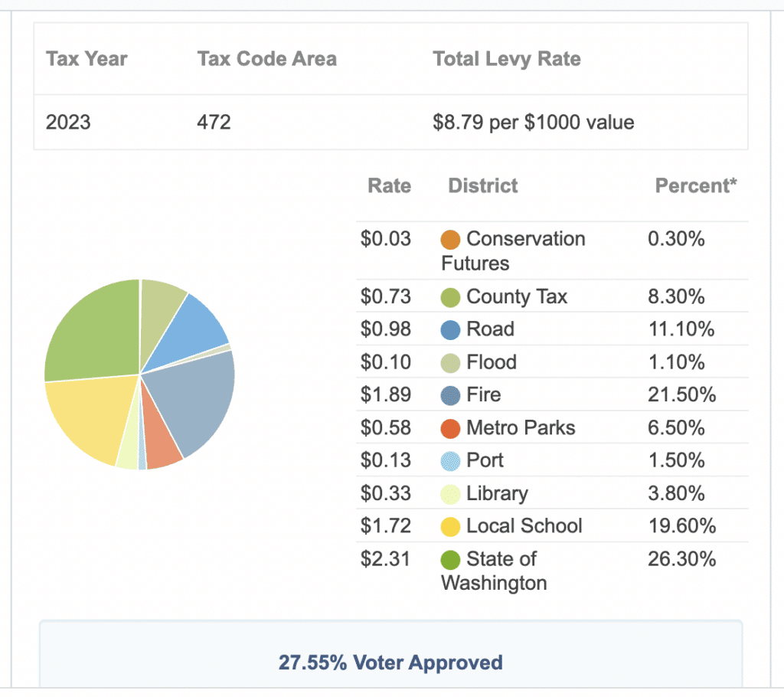Viewport: 784px width, 697px height.
Task: Select the $0.98 rate value
Action: pyautogui.click(x=386, y=329)
